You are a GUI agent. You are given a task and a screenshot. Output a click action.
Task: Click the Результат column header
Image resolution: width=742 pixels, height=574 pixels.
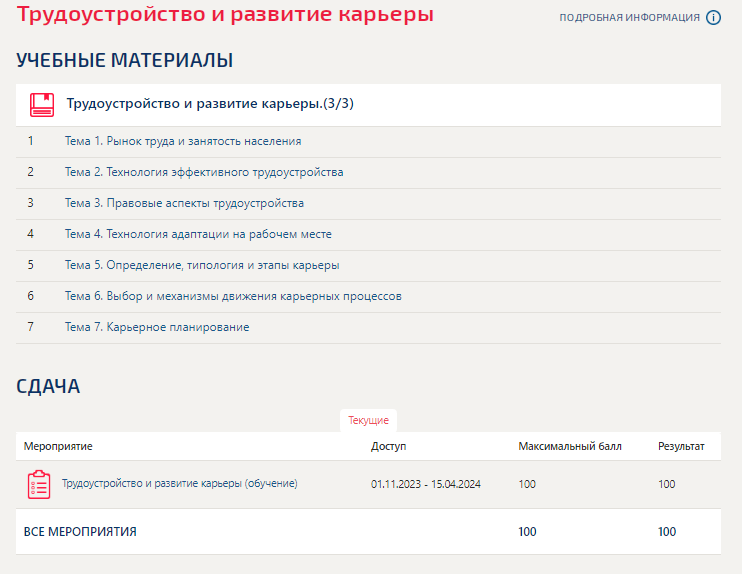pos(681,446)
